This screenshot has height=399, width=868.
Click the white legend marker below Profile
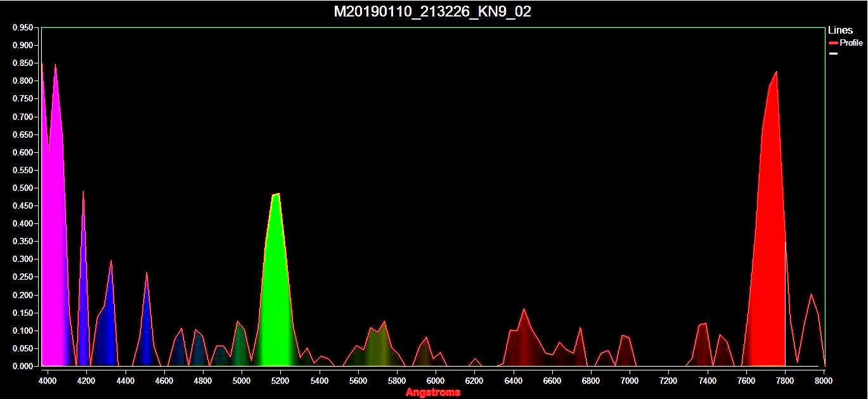[833, 53]
